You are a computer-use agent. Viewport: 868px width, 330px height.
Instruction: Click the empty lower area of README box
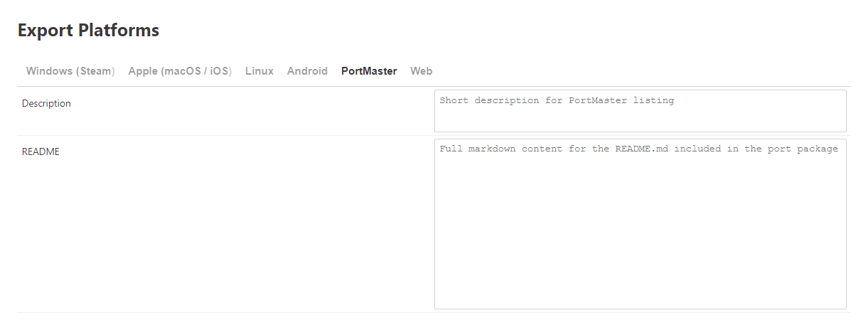click(640, 270)
